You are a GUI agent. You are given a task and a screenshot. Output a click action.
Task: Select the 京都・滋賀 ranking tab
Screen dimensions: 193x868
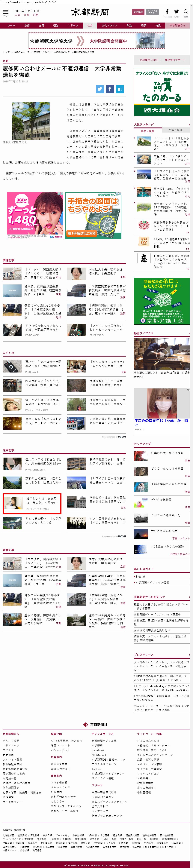(x=147, y=131)
